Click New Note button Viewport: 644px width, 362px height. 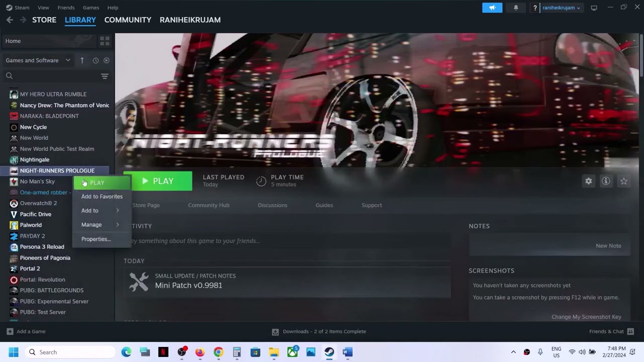[x=608, y=246]
